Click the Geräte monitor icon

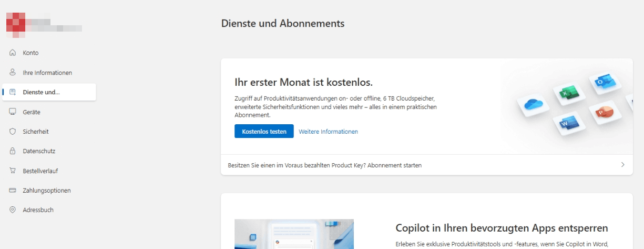coord(13,112)
